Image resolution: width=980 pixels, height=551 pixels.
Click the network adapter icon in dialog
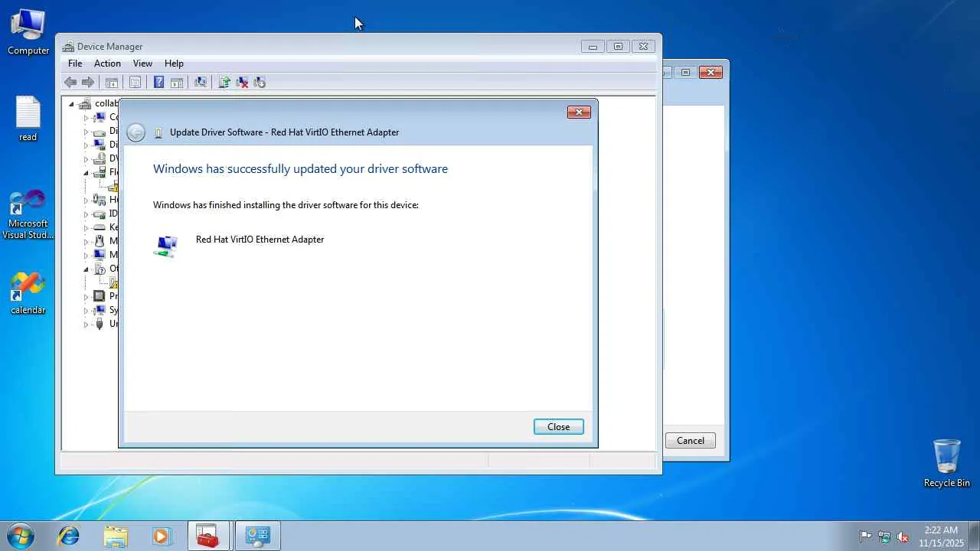(x=165, y=246)
